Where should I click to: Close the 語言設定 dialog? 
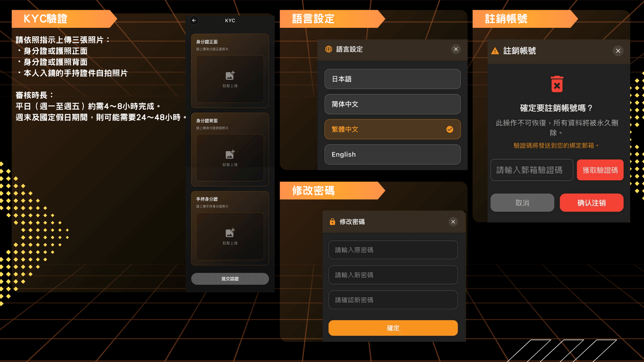pyautogui.click(x=456, y=49)
